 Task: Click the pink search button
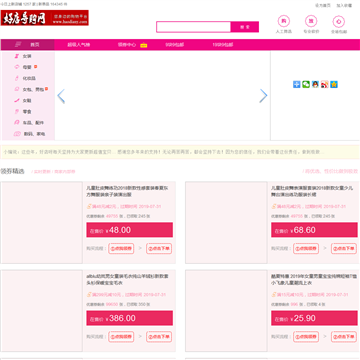point(245,27)
